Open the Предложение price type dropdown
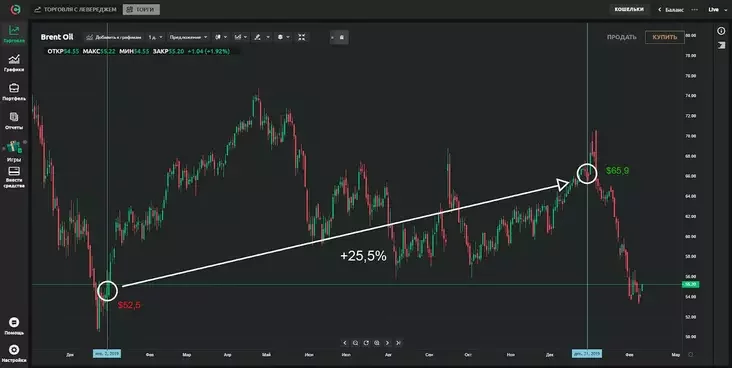This screenshot has width=732, height=368. 189,37
